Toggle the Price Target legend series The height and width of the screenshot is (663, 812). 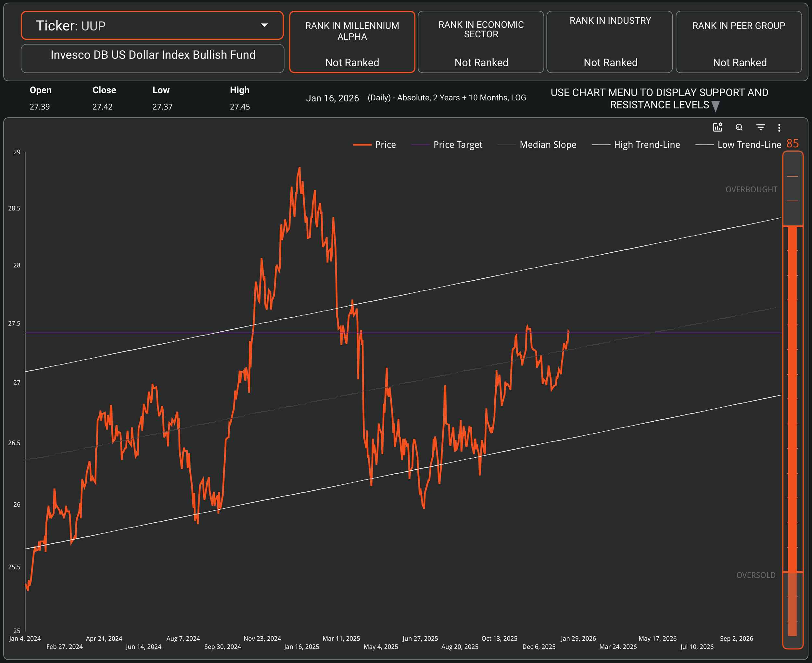(x=457, y=145)
